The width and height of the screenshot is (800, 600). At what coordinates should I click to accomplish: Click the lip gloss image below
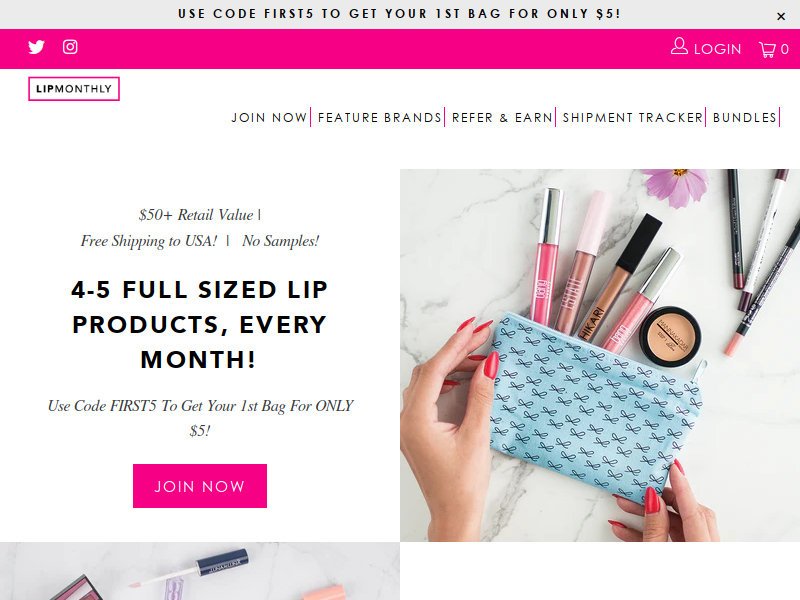tap(200, 571)
